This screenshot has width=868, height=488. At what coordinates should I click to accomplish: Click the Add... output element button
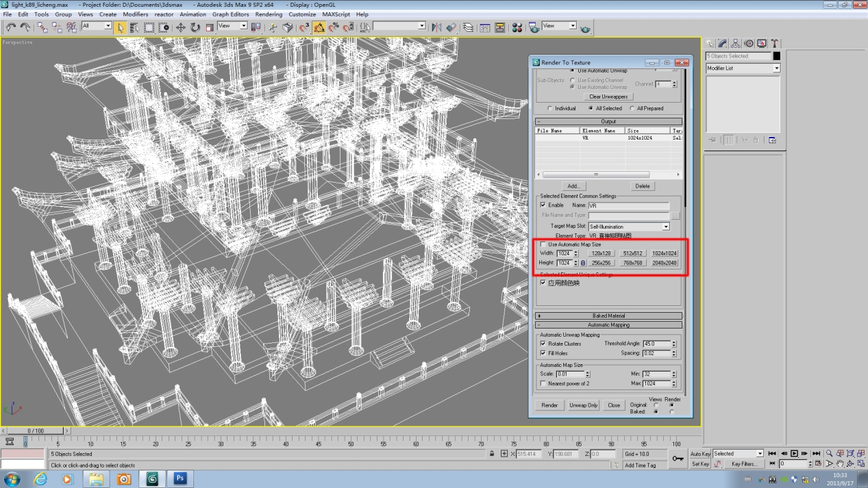coord(574,185)
